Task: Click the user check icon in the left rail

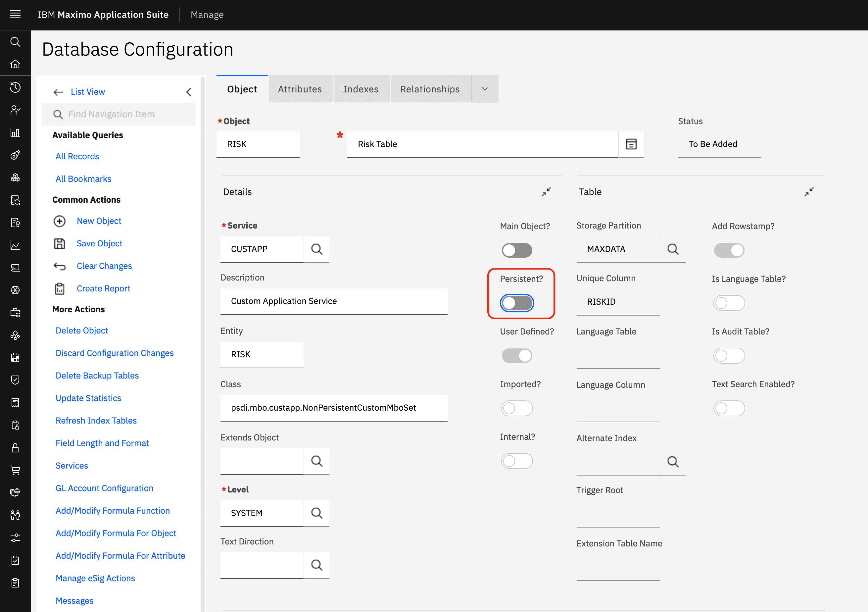Action: [15, 110]
